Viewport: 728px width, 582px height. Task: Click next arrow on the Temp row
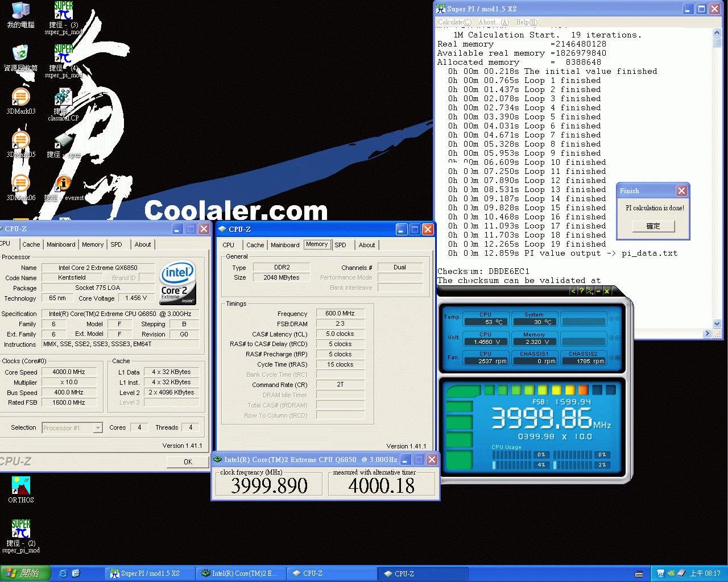pos(618,318)
